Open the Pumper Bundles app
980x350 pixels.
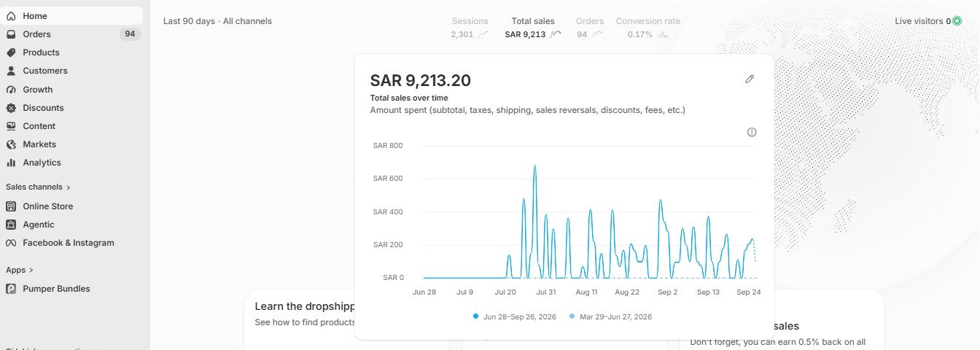[71, 289]
